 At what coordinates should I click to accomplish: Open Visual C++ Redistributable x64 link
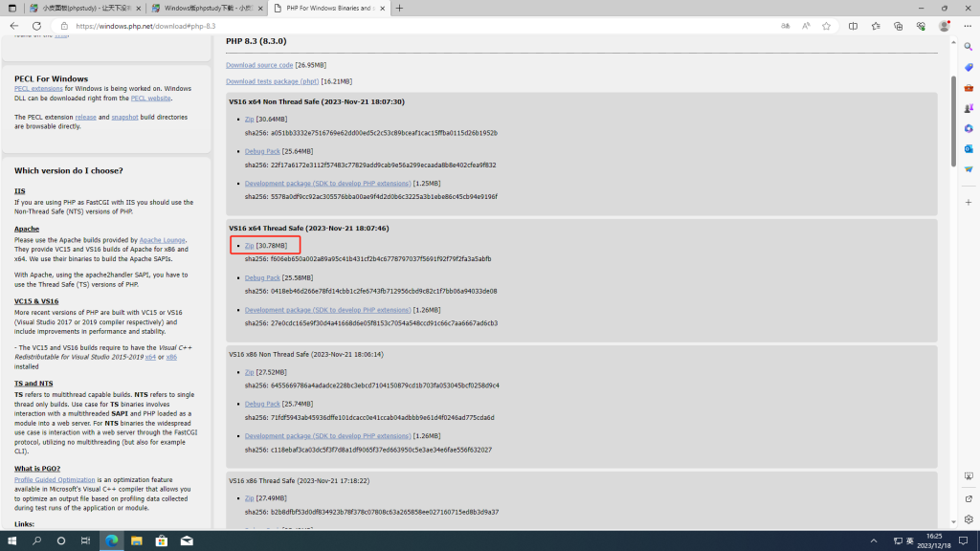150,358
